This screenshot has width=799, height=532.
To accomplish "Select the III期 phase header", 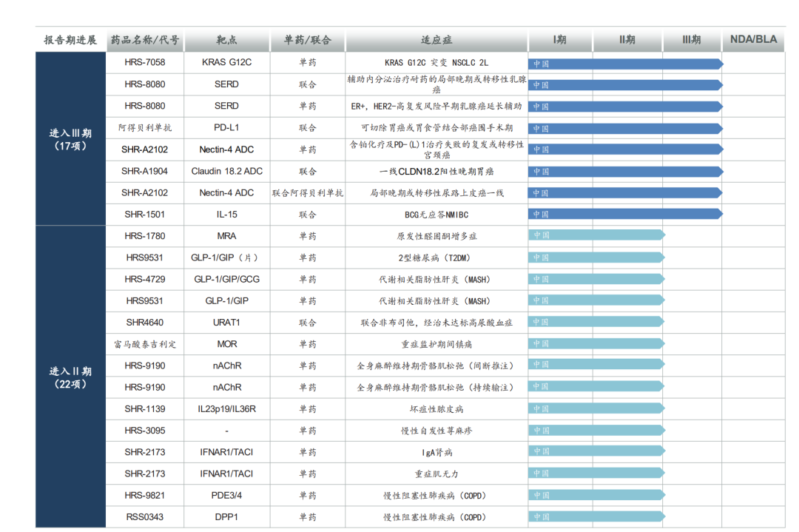I will [692, 40].
